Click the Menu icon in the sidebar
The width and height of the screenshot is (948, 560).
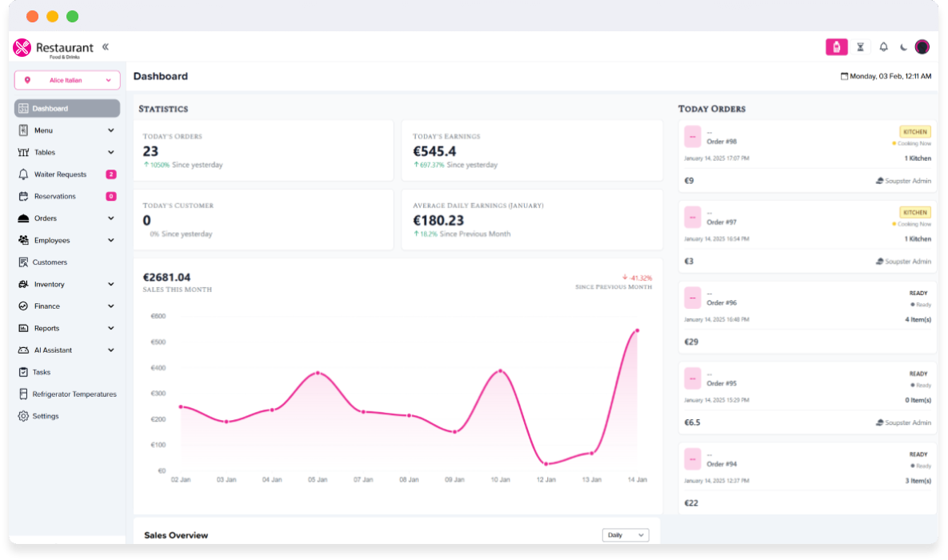[23, 130]
